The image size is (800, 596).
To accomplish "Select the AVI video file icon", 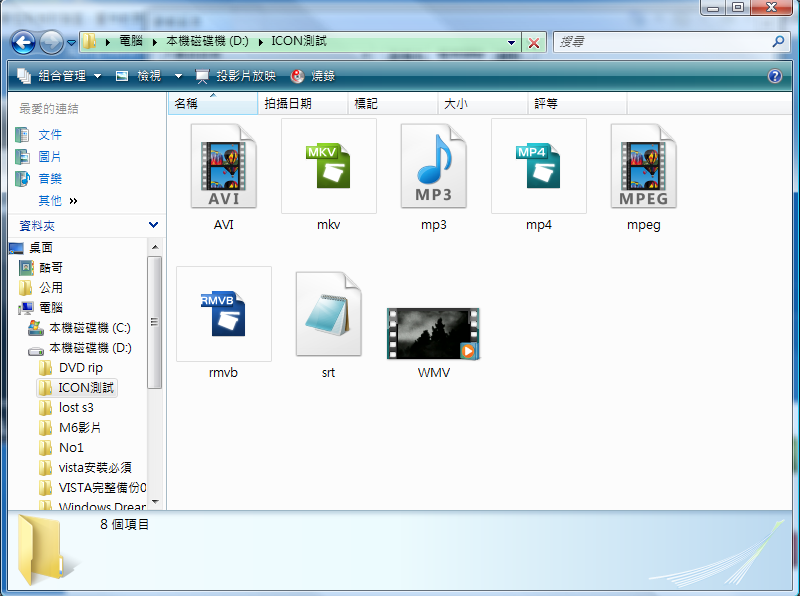I will tap(224, 166).
